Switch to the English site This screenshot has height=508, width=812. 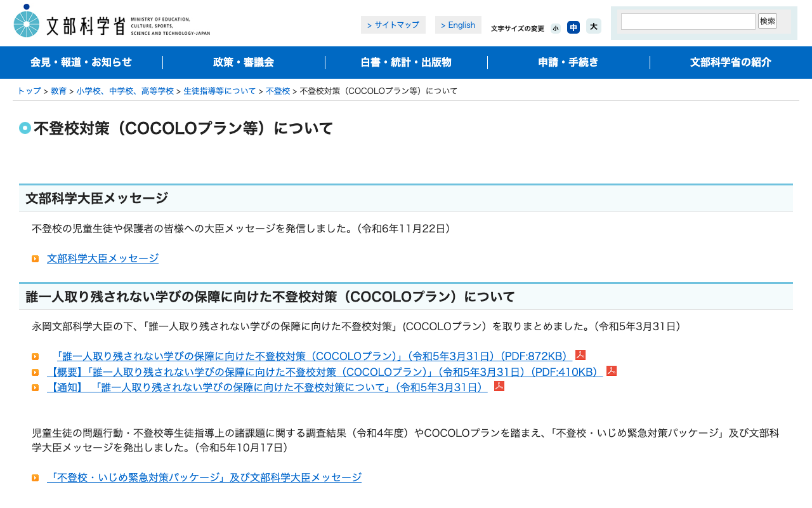[458, 25]
